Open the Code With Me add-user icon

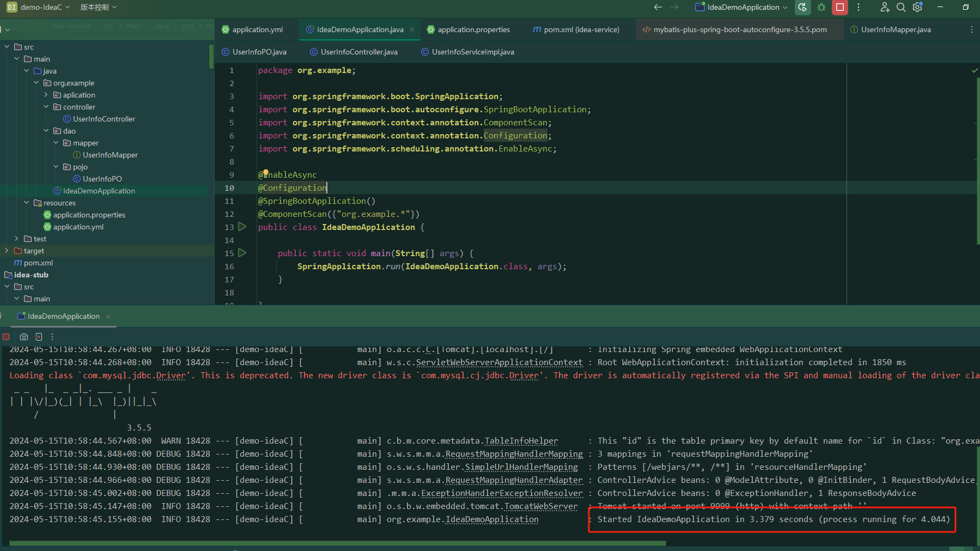click(885, 7)
